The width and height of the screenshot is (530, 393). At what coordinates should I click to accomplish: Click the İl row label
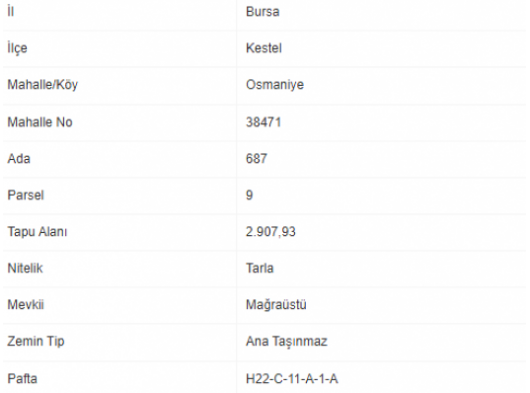point(11,12)
